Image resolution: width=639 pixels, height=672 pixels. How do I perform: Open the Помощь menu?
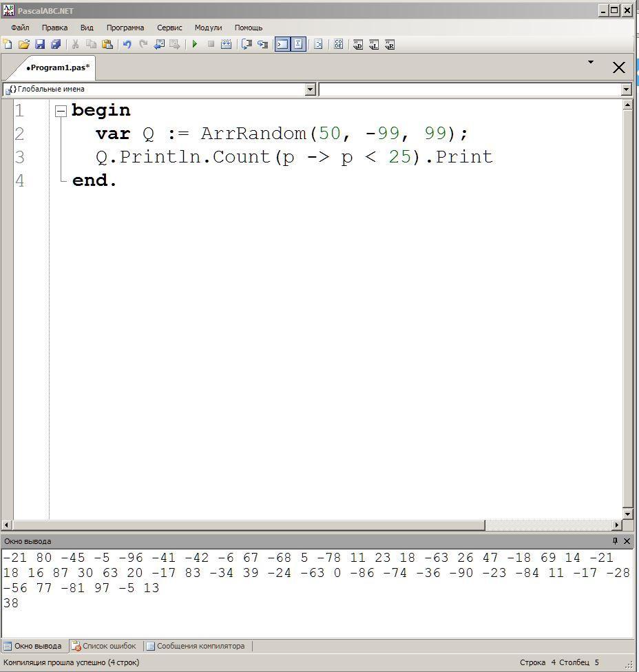click(x=249, y=28)
